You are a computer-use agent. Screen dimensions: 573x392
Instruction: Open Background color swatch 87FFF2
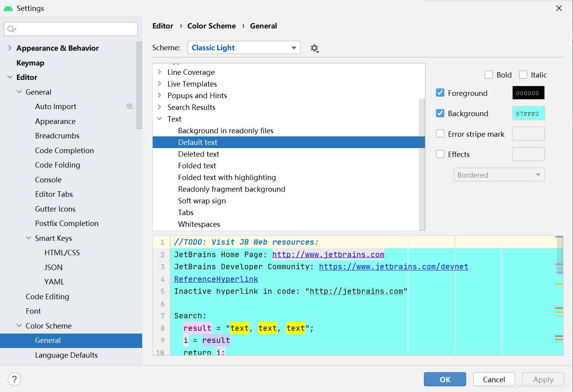[528, 113]
